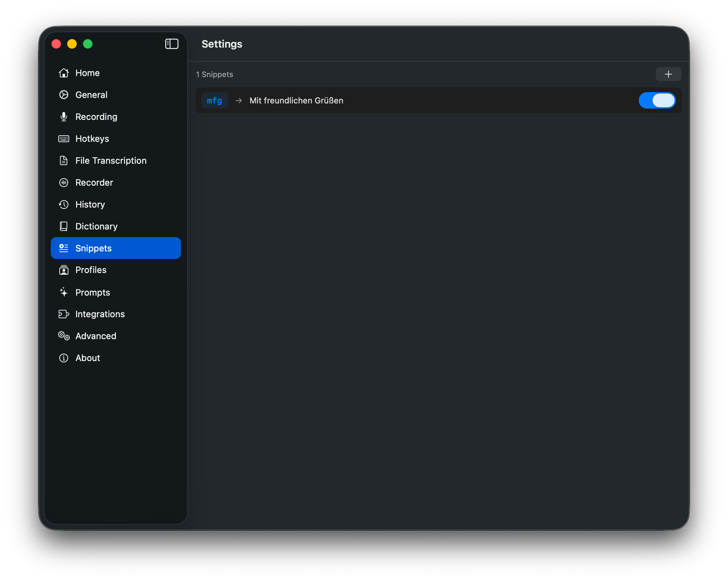This screenshot has width=728, height=581.
Task: Click the plus button to add a snippet
Action: (668, 74)
